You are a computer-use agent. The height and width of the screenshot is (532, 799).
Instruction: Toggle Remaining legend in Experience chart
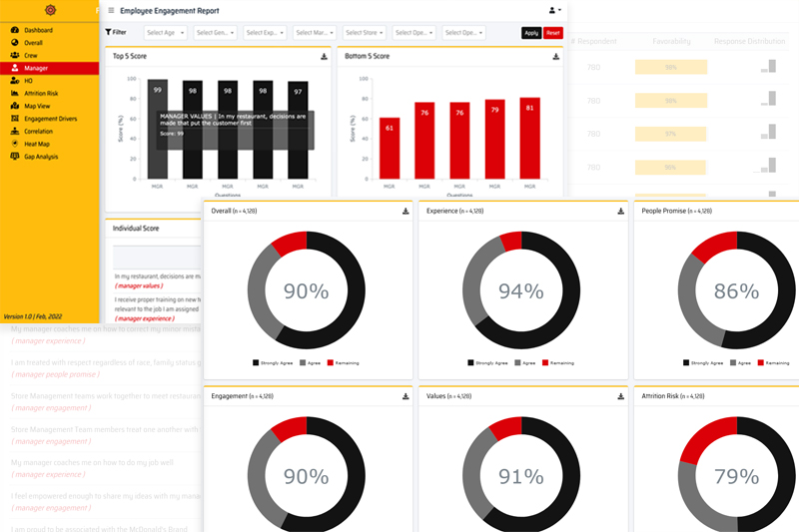point(558,363)
